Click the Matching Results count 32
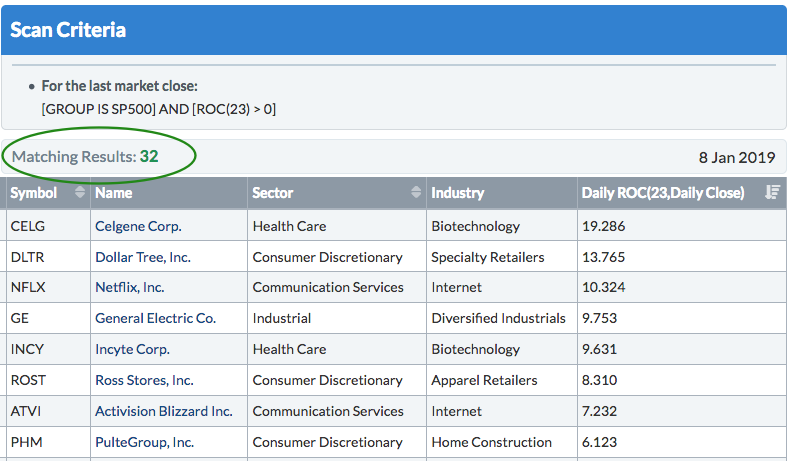This screenshot has height=461, width=795. pyautogui.click(x=149, y=156)
